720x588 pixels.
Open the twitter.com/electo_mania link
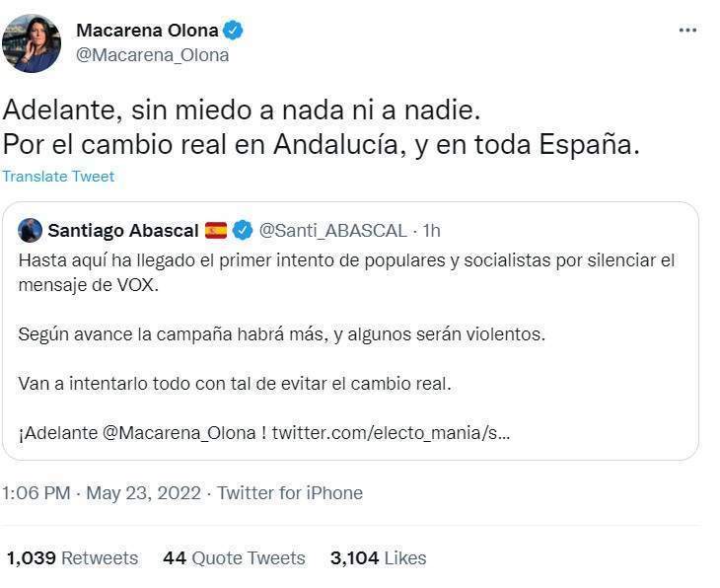pos(391,433)
